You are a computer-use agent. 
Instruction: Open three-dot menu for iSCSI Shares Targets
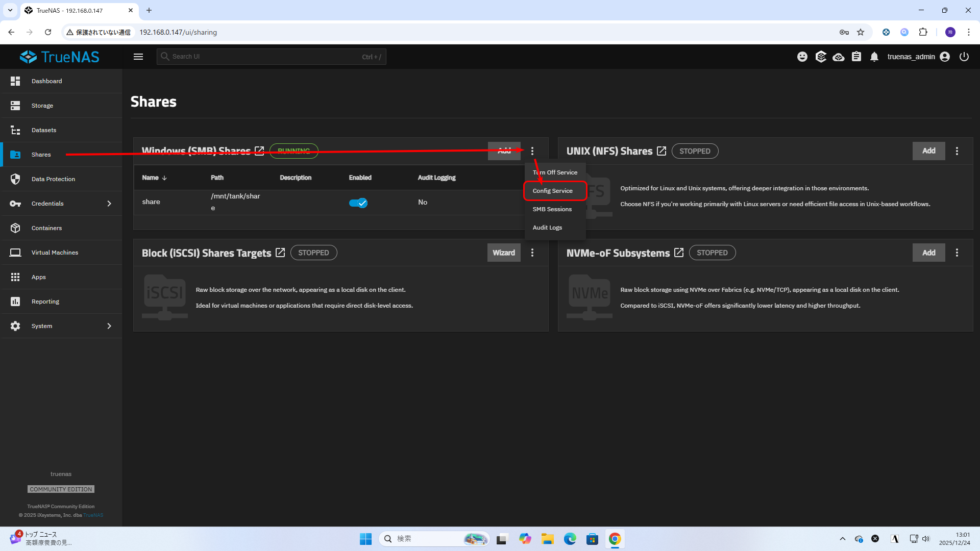coord(532,253)
